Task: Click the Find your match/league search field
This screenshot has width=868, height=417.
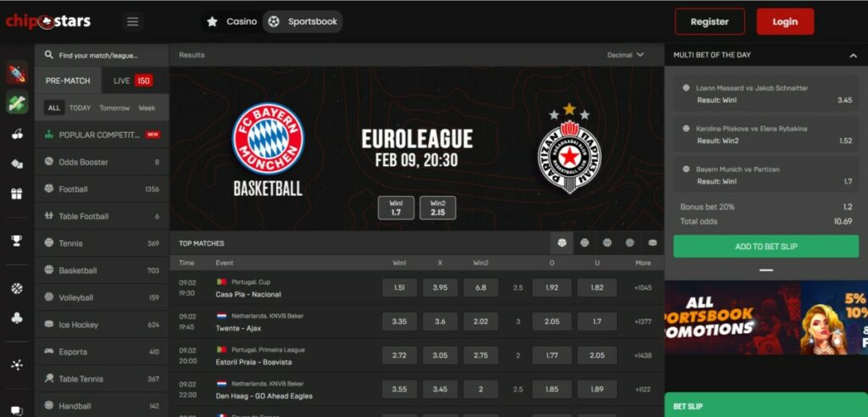Action: click(102, 55)
